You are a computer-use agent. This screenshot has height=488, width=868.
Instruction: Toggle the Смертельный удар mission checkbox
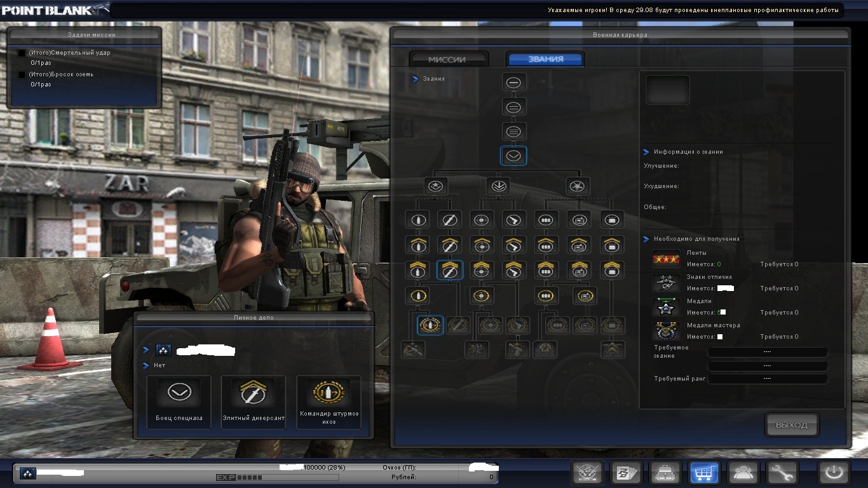point(22,53)
